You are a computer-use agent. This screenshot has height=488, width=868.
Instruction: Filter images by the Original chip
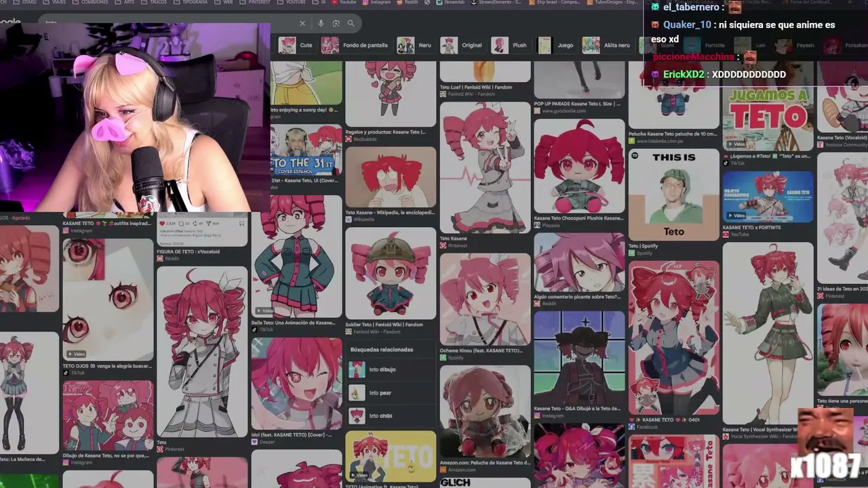tap(462, 45)
